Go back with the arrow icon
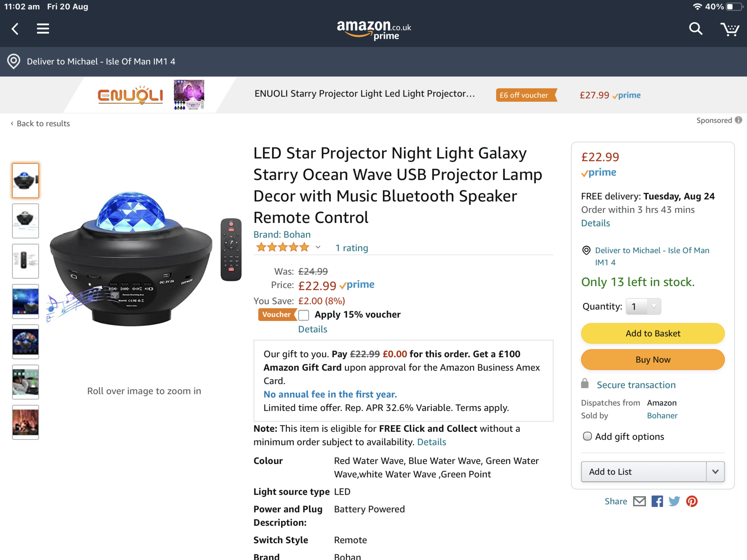The image size is (747, 560). (x=15, y=29)
